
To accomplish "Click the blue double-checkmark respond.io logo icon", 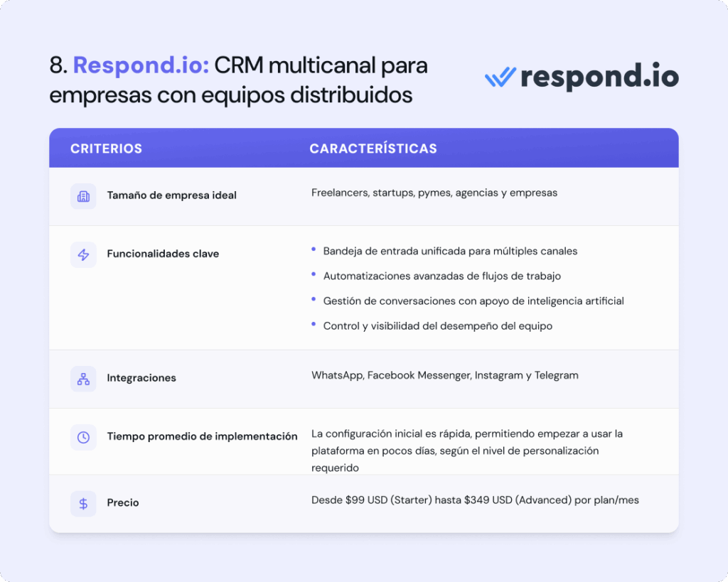I will [x=500, y=77].
